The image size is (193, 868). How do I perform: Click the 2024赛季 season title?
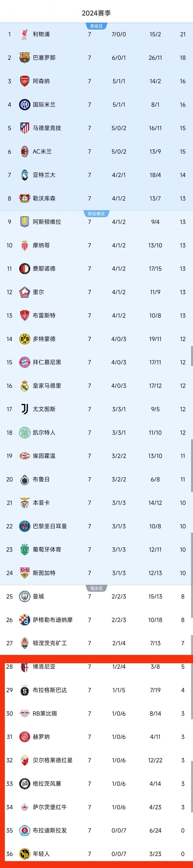(x=96, y=13)
